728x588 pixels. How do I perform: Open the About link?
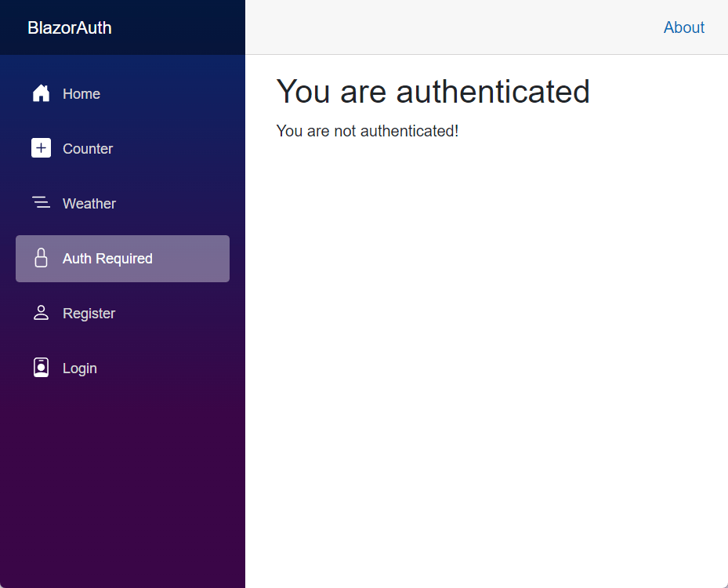(684, 27)
